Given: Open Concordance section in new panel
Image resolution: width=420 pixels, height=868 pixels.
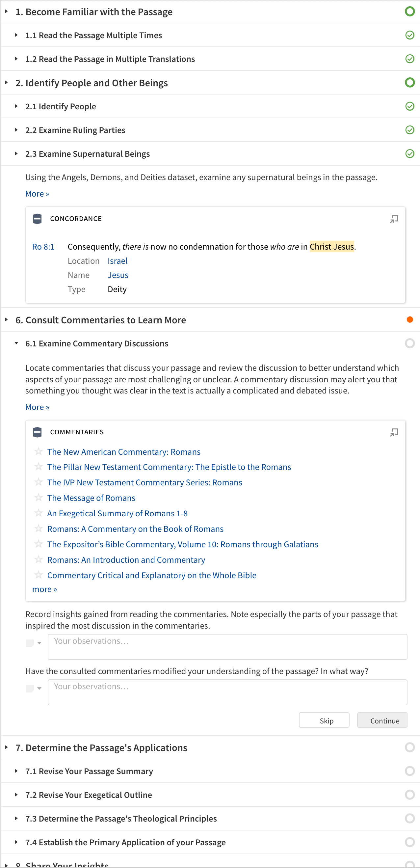Looking at the screenshot, I should click(x=394, y=219).
